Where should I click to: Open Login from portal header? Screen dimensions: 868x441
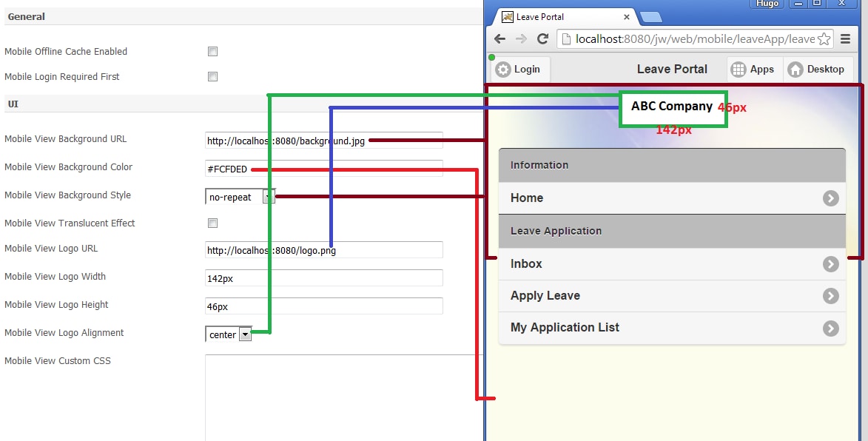pyautogui.click(x=520, y=69)
